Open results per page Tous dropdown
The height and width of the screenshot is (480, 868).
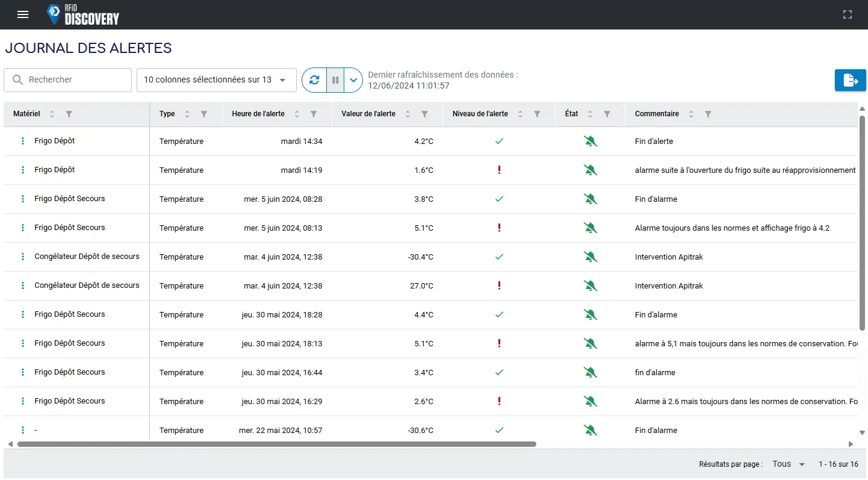click(789, 464)
